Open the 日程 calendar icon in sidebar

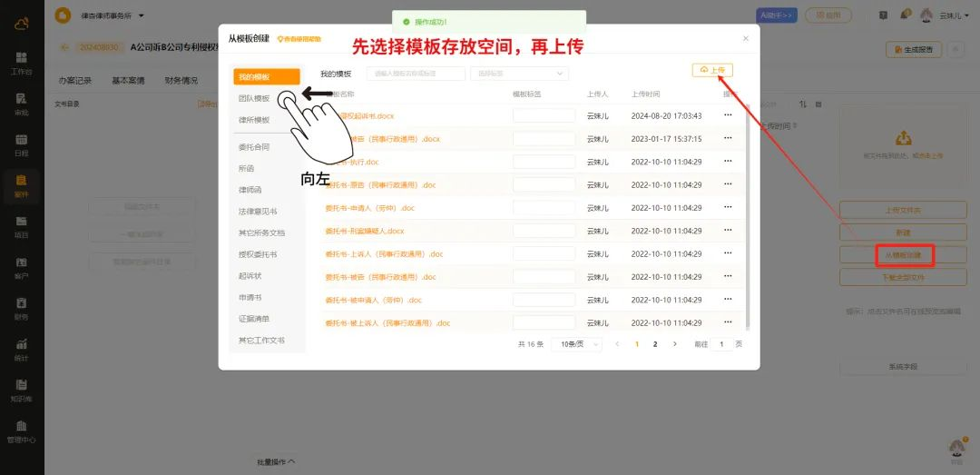click(22, 144)
